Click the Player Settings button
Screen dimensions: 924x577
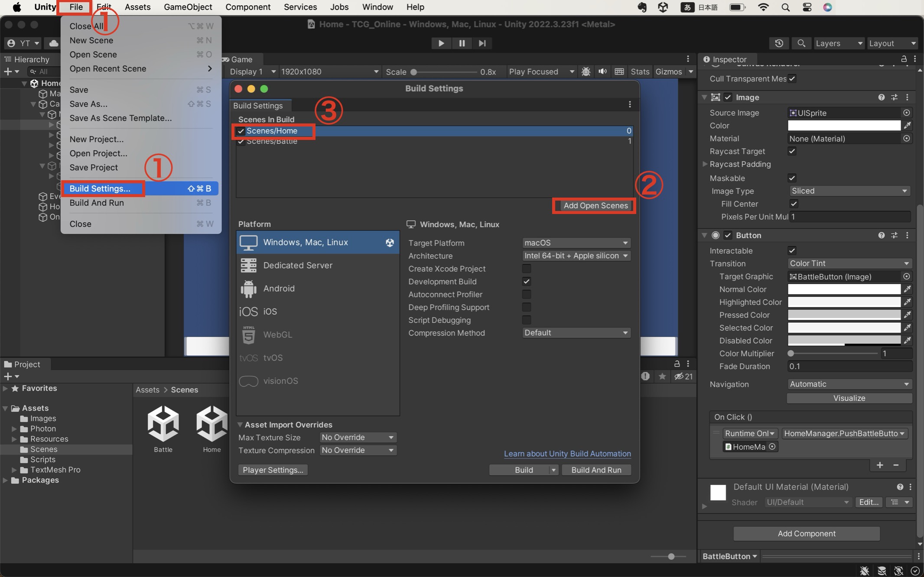273,470
